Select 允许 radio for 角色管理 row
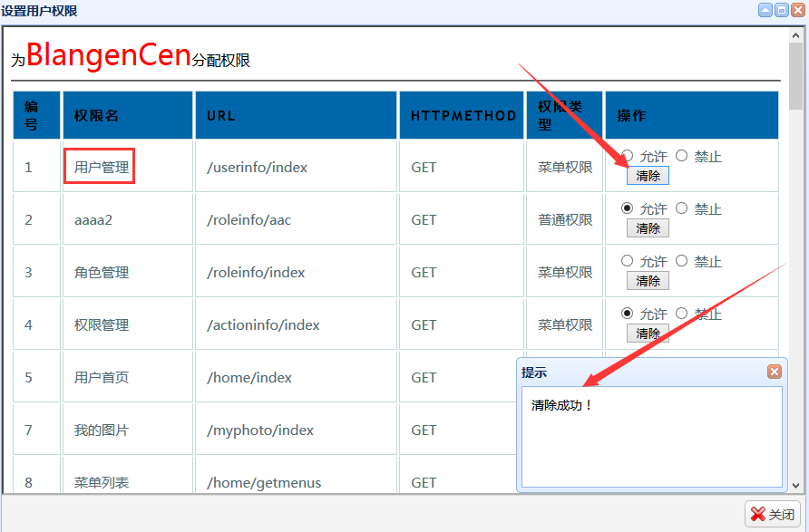809x532 pixels. click(627, 261)
